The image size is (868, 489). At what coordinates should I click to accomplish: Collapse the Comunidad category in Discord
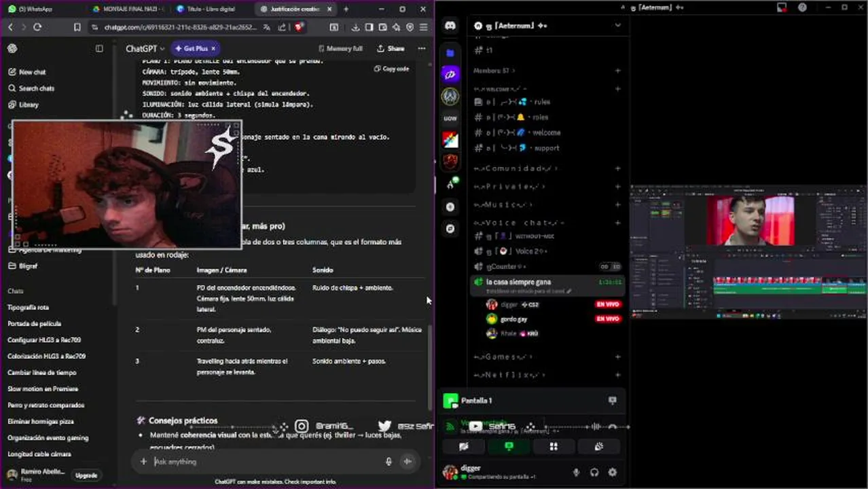click(516, 168)
